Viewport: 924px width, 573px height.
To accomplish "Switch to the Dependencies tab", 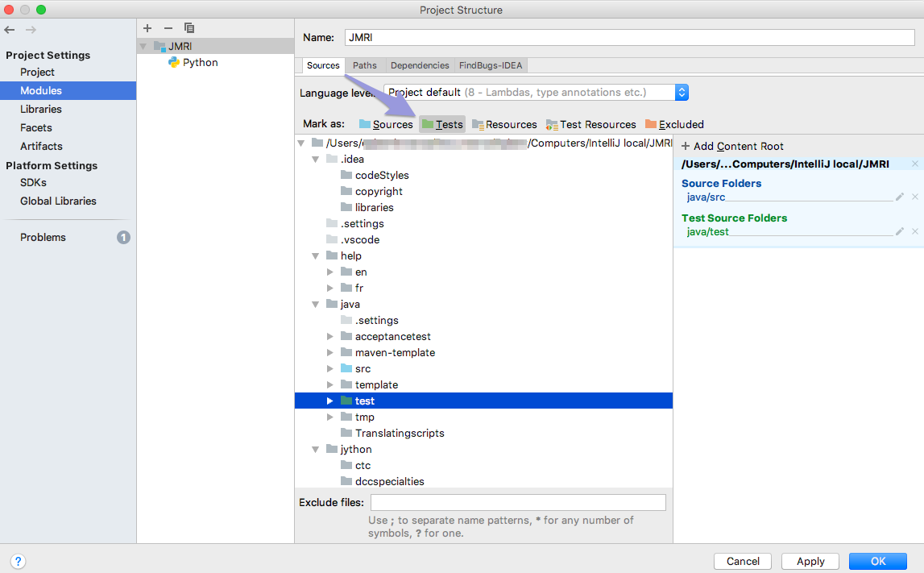I will (419, 65).
